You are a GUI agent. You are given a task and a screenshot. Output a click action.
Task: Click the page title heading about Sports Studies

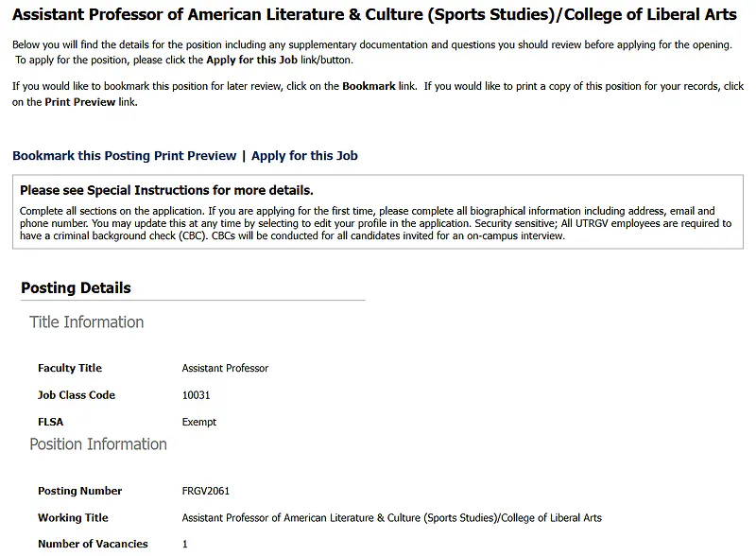[374, 15]
